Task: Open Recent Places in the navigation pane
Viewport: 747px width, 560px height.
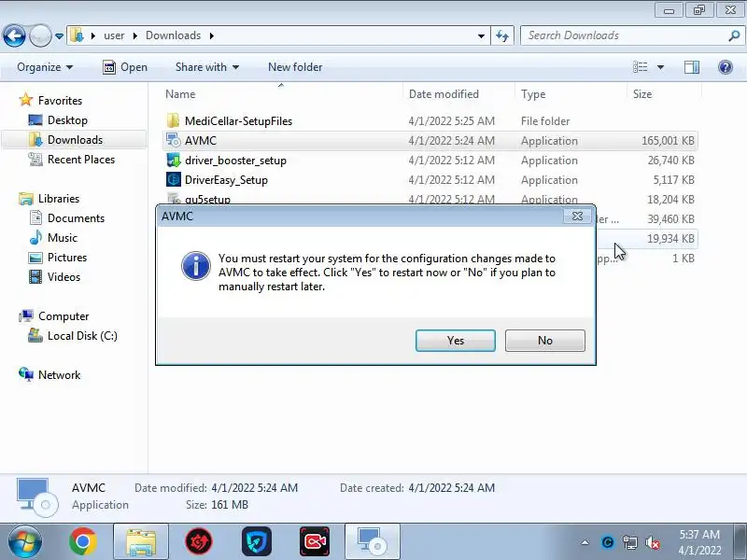Action: (x=81, y=159)
